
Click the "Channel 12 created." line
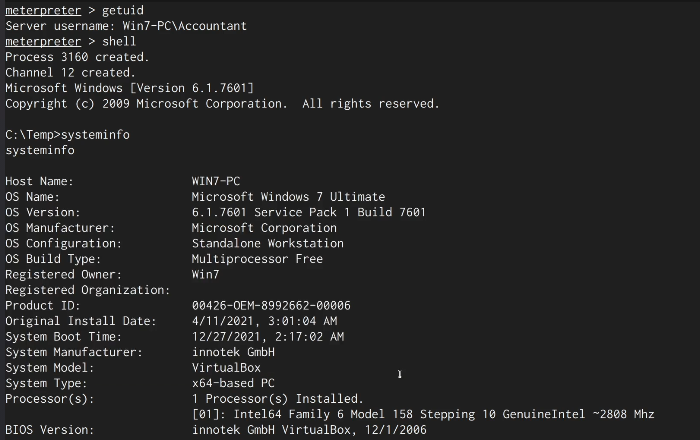[70, 72]
